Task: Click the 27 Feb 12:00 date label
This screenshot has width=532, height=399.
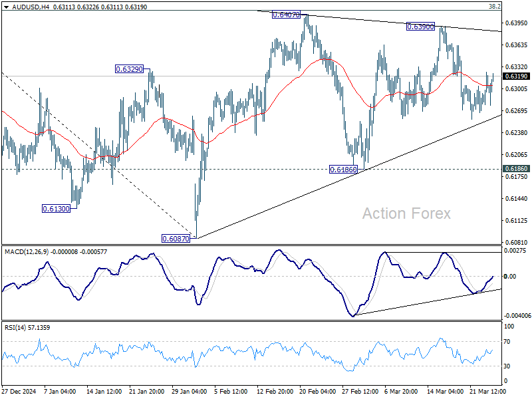Action: pyautogui.click(x=360, y=392)
